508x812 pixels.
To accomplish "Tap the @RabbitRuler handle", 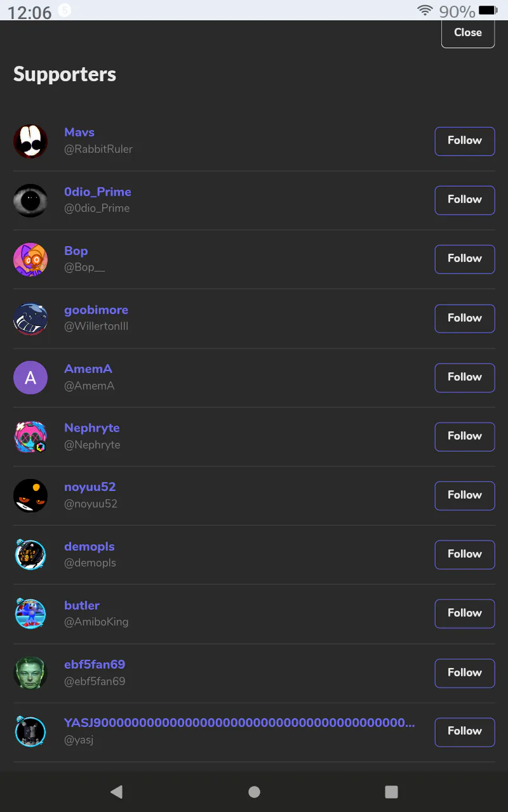I will click(x=98, y=150).
